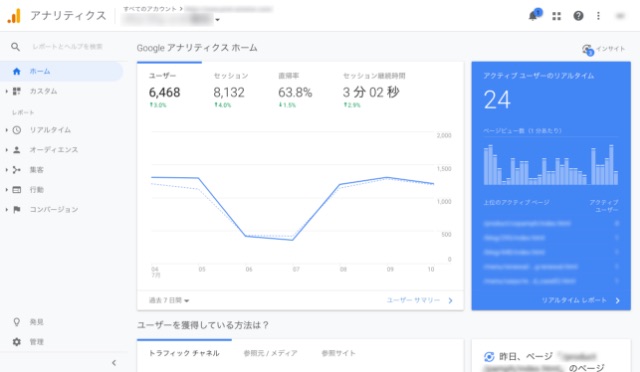Viewport: 640px width, 372px height.
Task: Click the 8,132 sessions value
Action: [229, 93]
